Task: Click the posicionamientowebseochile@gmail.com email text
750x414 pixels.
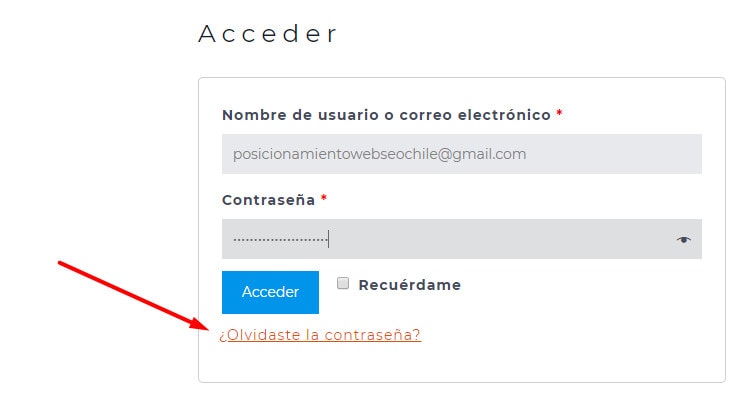Action: (379, 154)
